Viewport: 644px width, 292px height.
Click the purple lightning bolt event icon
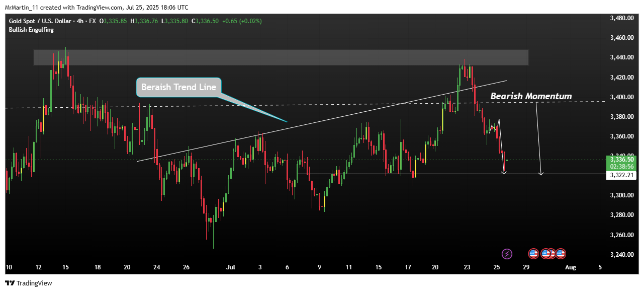(507, 254)
